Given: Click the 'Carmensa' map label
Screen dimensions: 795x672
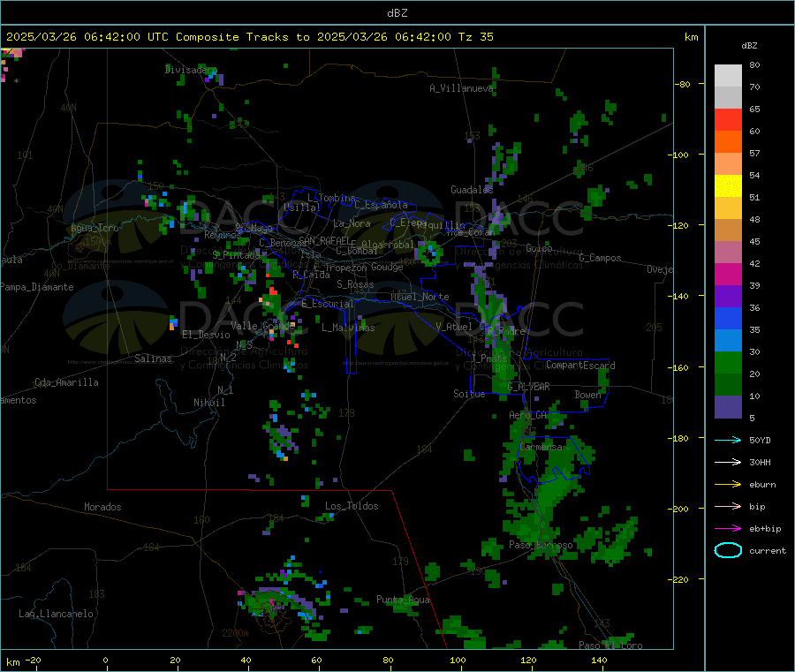Looking at the screenshot, I should 541,447.
